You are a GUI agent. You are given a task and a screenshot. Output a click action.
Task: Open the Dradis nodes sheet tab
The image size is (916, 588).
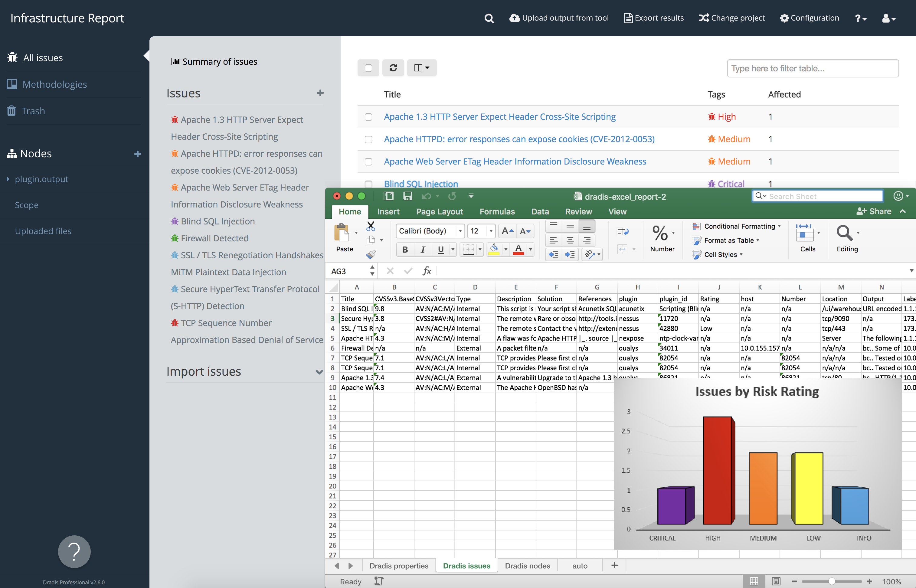[528, 566]
